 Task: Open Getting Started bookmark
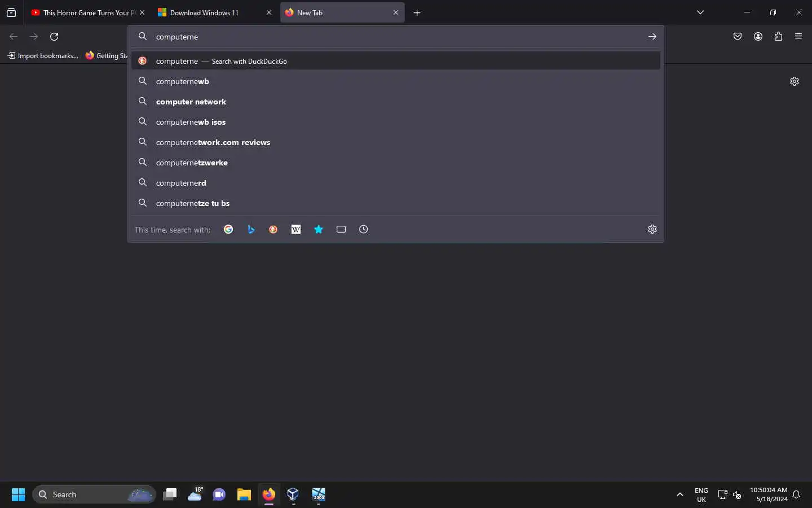point(107,55)
